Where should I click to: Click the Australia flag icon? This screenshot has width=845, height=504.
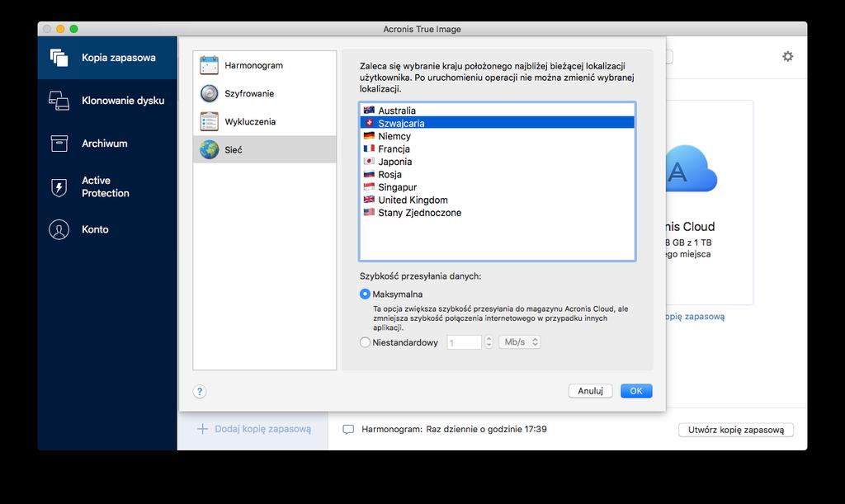[369, 111]
